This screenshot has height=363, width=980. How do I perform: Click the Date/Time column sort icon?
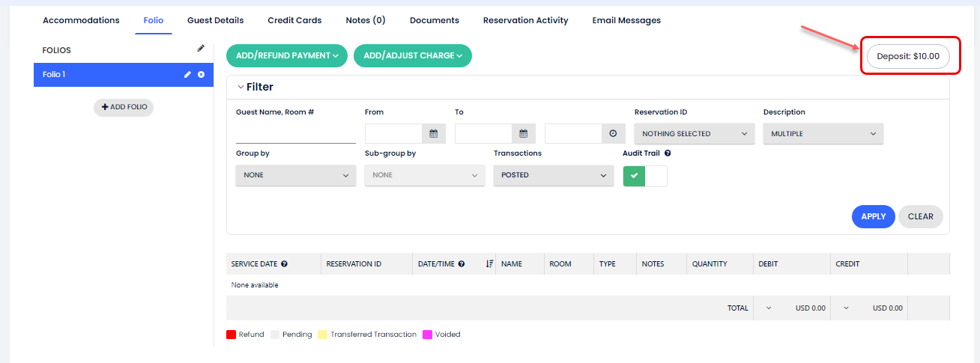pos(489,264)
